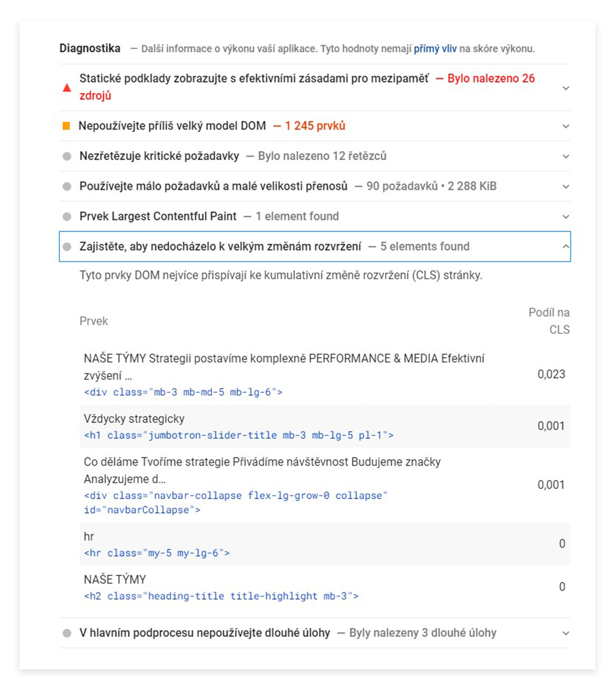Select the hr my-5 my-lg-6 element snippet

157,553
